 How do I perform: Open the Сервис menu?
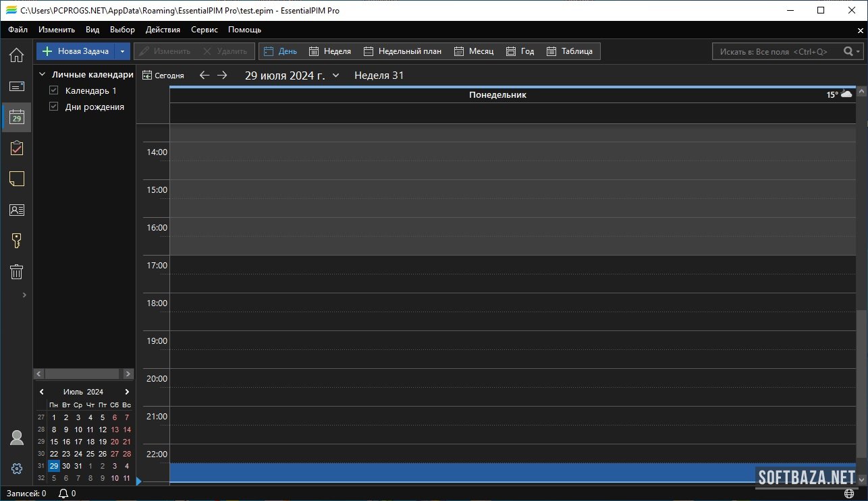204,30
